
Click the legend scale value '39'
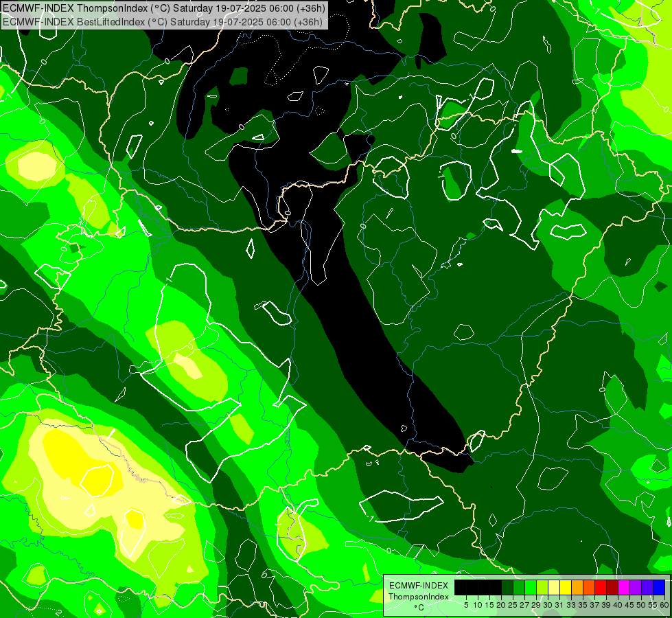tap(606, 605)
